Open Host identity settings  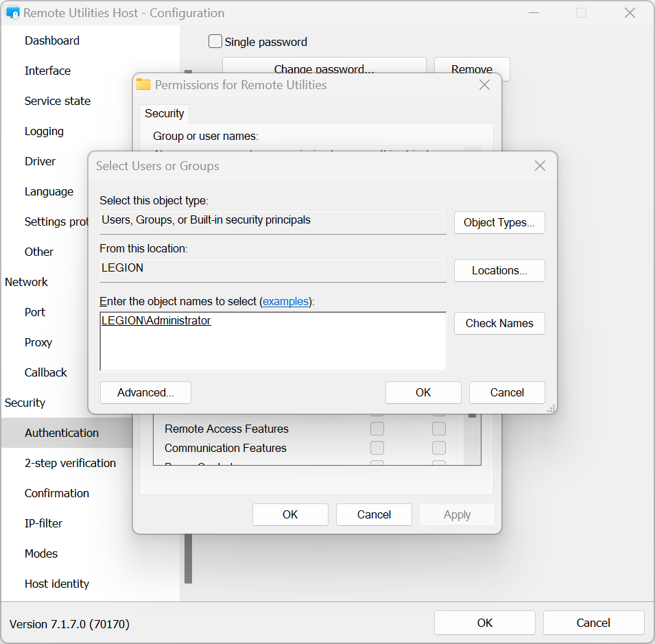point(57,584)
